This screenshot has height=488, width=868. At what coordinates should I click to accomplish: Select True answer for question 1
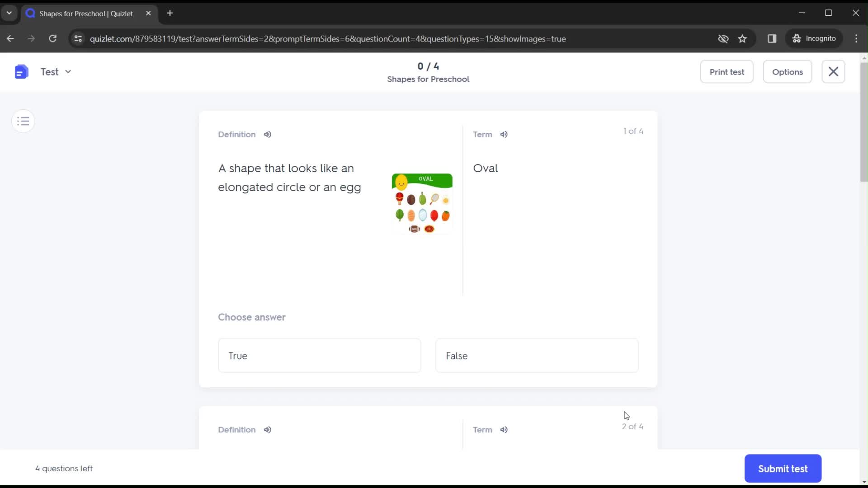click(x=320, y=356)
